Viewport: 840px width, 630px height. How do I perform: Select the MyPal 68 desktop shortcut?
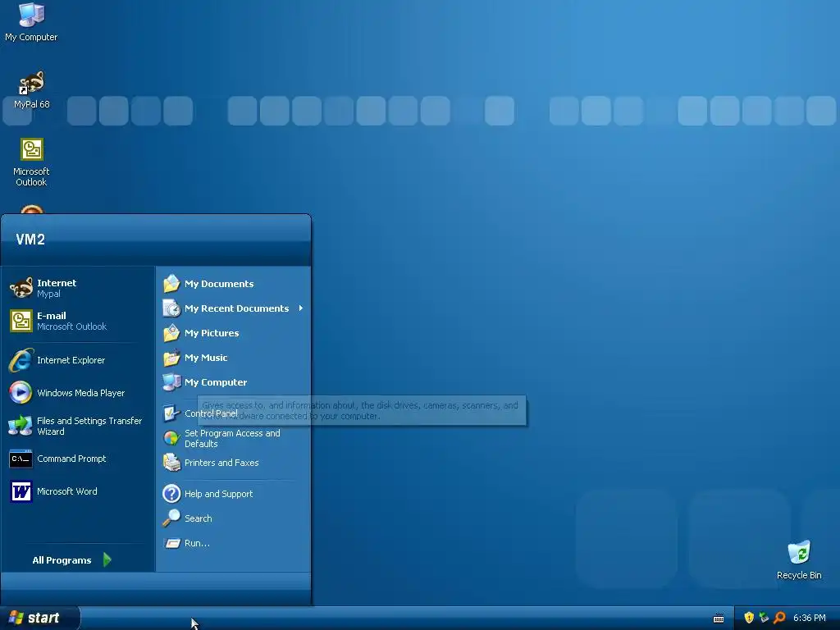click(31, 89)
